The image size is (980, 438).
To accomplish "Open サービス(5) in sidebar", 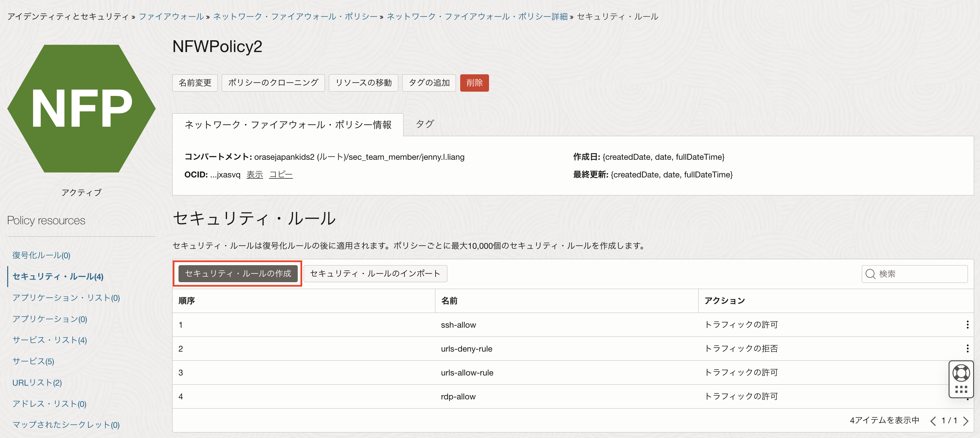I will pos(33,361).
